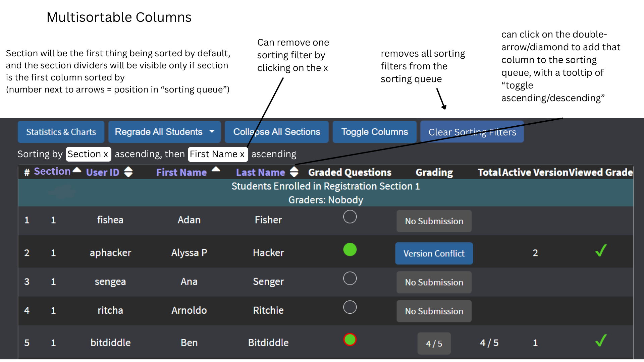Click Collapse All Sections button

coord(277,132)
